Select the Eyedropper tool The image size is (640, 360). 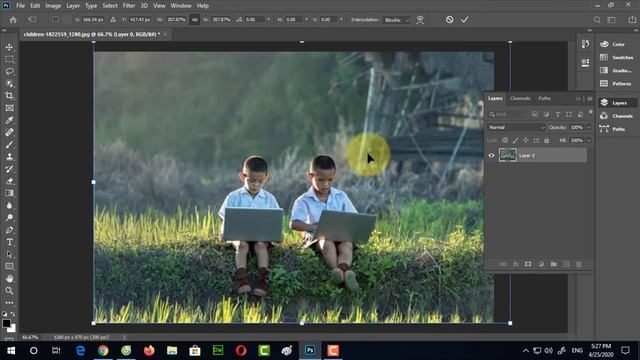[x=9, y=120]
